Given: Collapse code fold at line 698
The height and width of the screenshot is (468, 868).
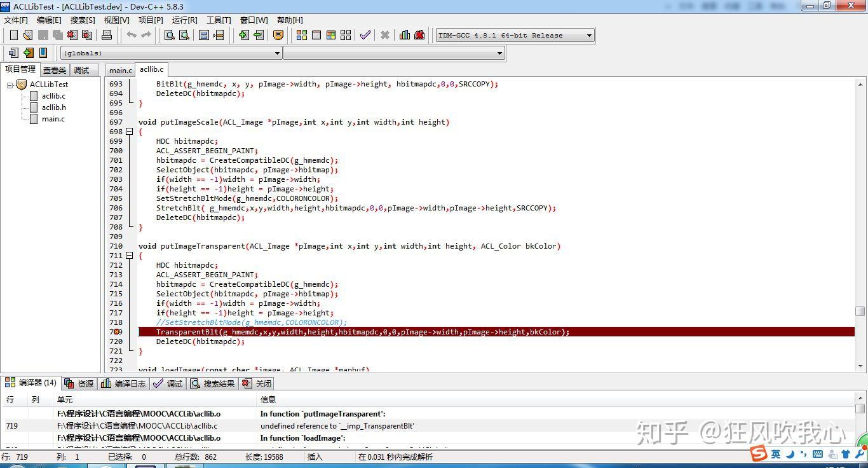Looking at the screenshot, I should point(130,132).
